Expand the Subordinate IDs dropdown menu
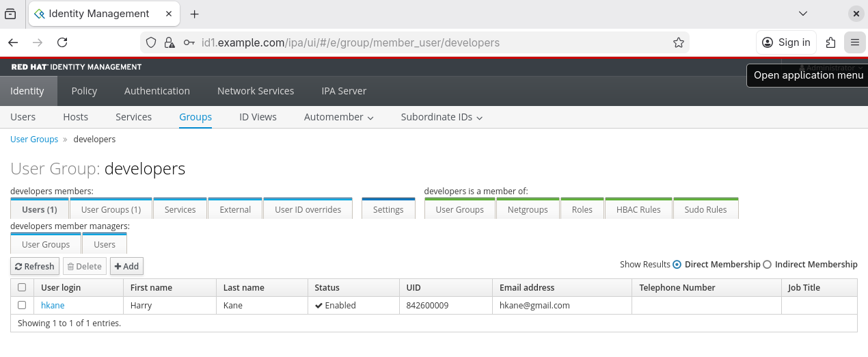The height and width of the screenshot is (357, 868). point(442,117)
